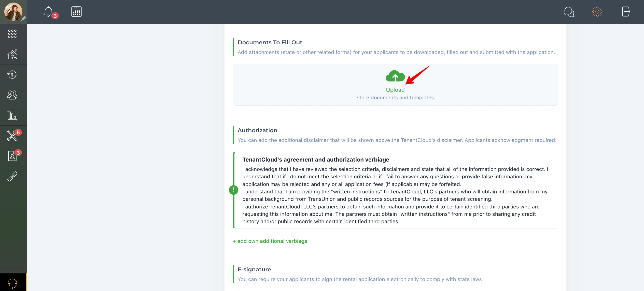Click the user profile avatar
Viewport: 644px width, 291px height.
coord(13,11)
